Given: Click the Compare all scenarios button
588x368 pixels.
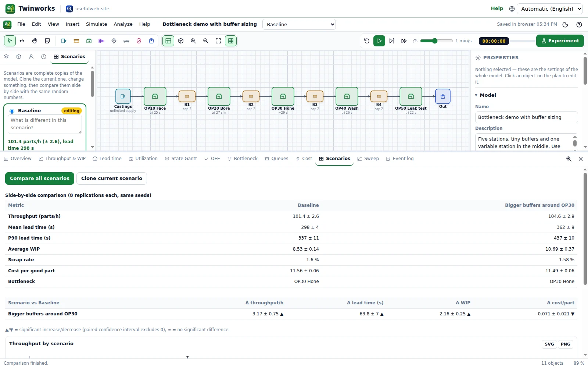Looking at the screenshot, I should pos(40,178).
